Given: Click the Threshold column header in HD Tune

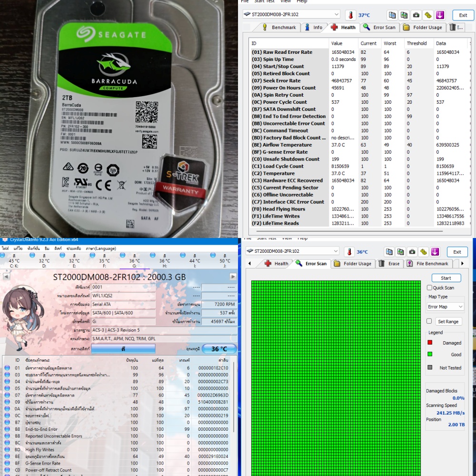Looking at the screenshot, I should [x=417, y=43].
